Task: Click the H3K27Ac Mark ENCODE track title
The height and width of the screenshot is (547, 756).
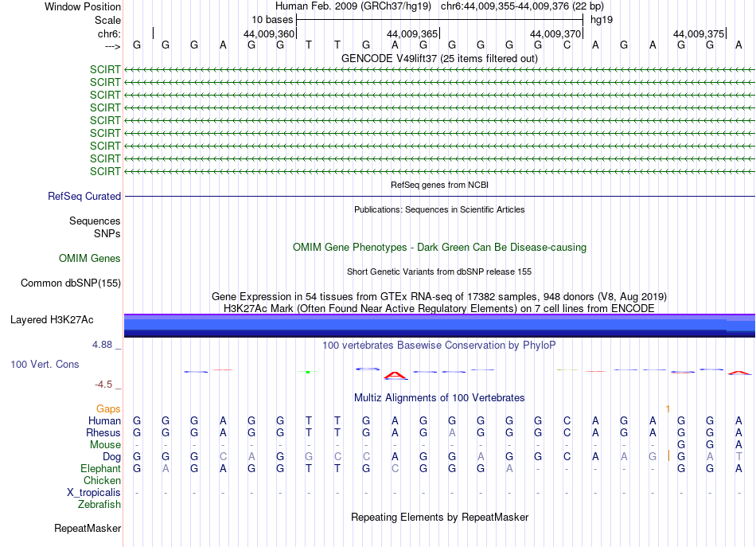Action: (x=439, y=309)
